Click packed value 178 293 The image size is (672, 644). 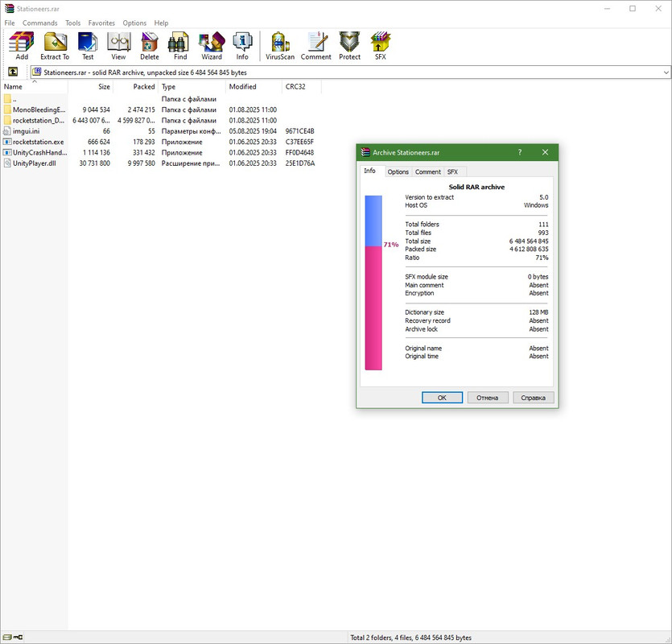coord(143,142)
